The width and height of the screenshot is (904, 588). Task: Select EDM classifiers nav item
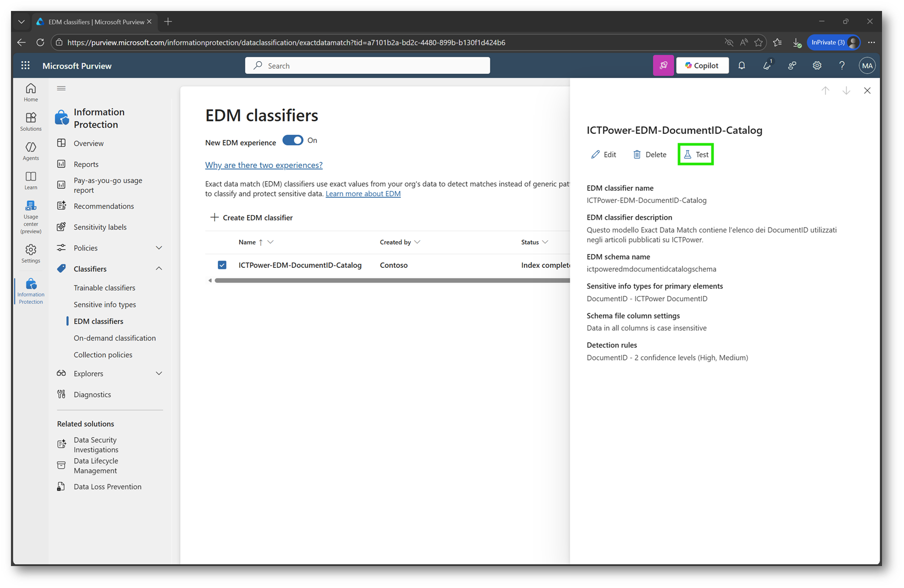pos(98,321)
